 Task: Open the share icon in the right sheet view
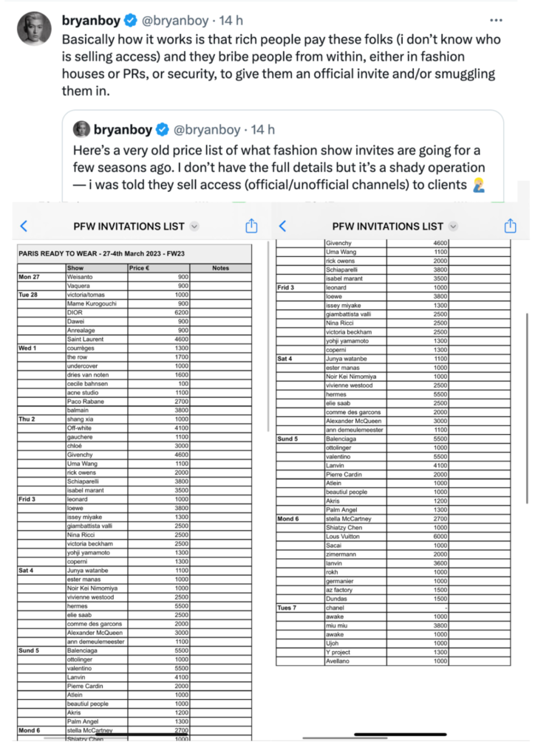point(510,226)
